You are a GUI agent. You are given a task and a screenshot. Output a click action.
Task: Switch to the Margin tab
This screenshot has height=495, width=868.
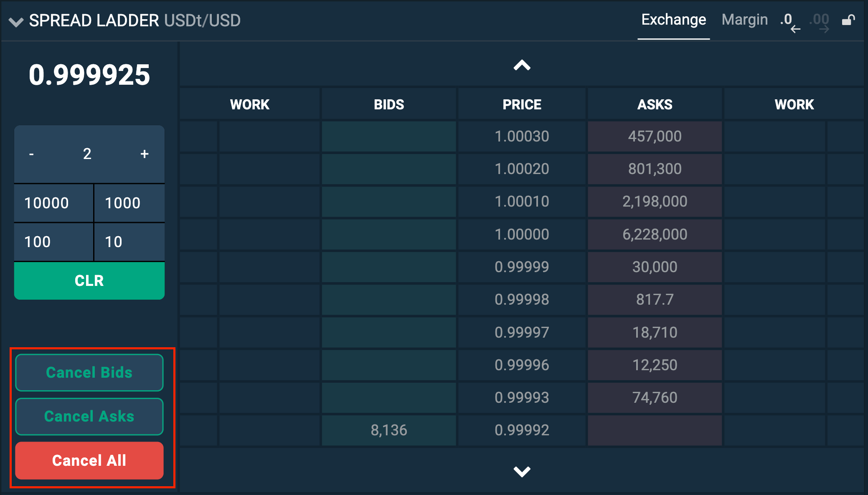tap(744, 19)
